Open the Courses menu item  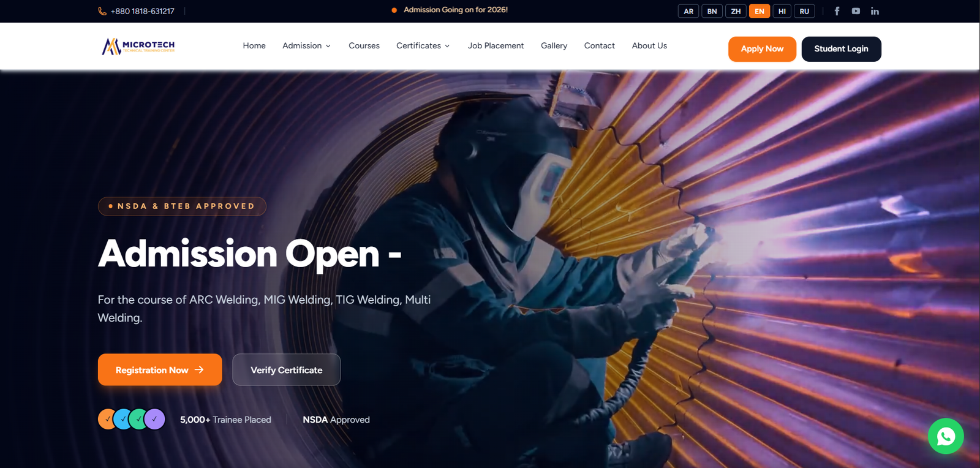(364, 46)
